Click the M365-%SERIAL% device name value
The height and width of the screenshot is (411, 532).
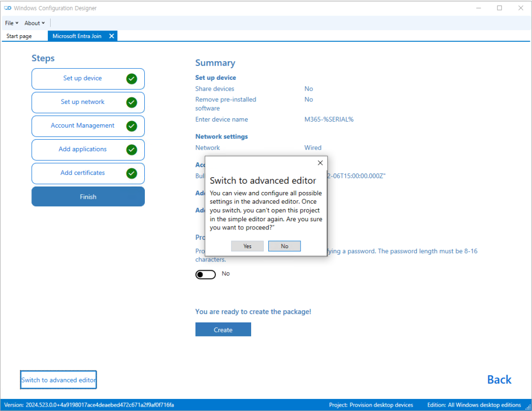point(329,119)
